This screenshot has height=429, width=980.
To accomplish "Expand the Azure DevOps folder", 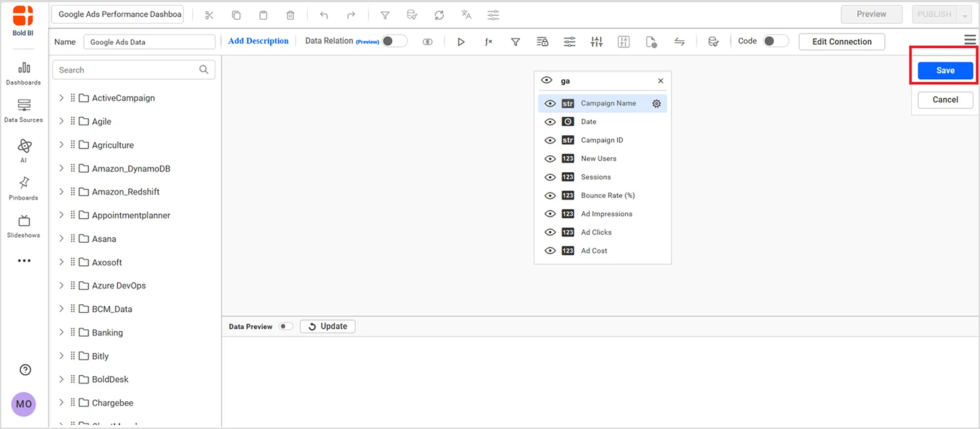I will pyautogui.click(x=61, y=285).
